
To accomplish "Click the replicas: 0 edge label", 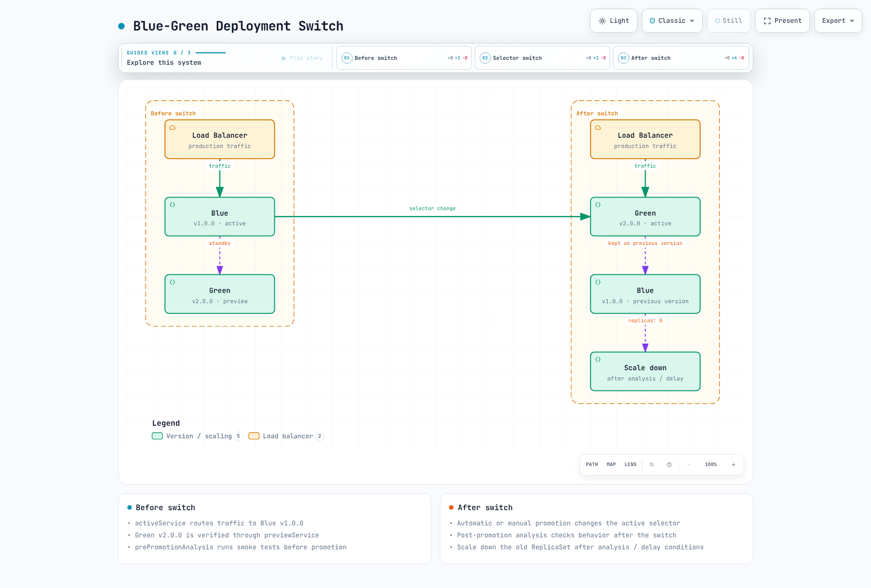I will pyautogui.click(x=645, y=321).
